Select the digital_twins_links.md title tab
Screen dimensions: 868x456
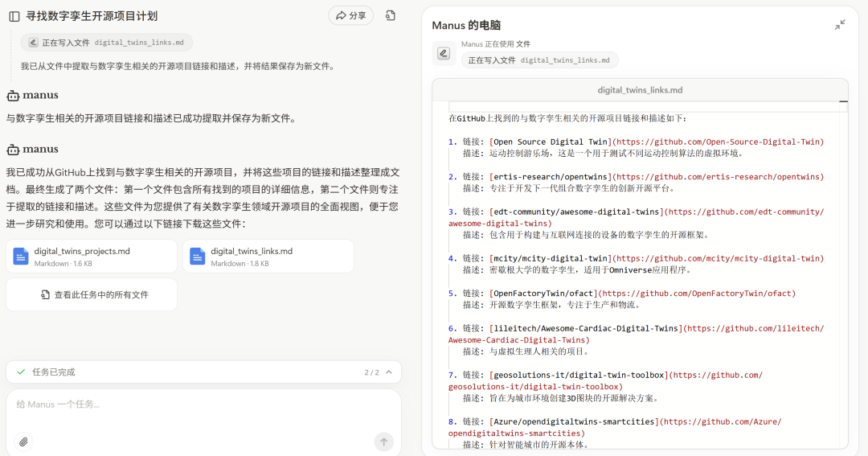640,90
